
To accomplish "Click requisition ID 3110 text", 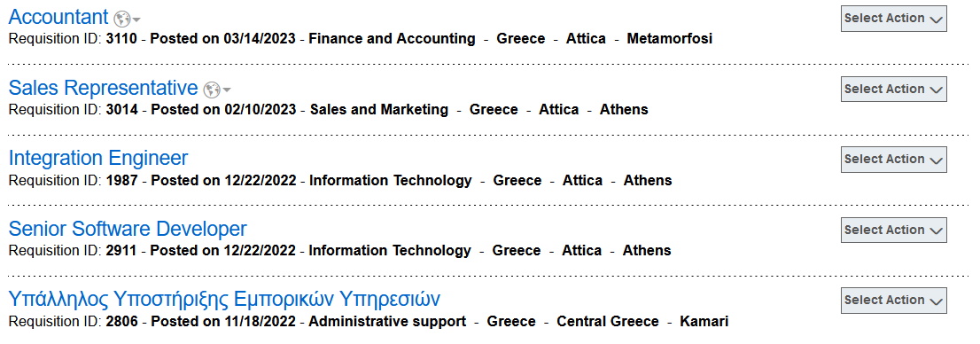I will [120, 39].
